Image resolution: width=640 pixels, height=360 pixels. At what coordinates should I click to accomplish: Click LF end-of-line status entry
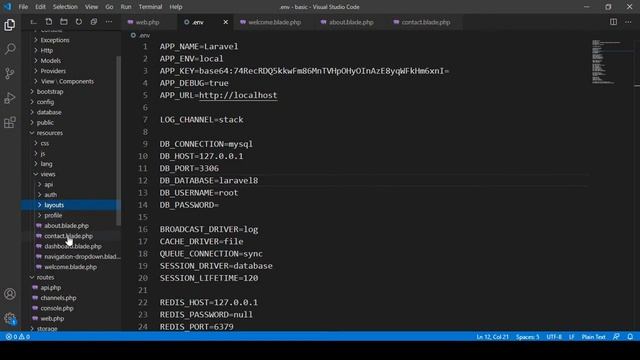point(571,337)
